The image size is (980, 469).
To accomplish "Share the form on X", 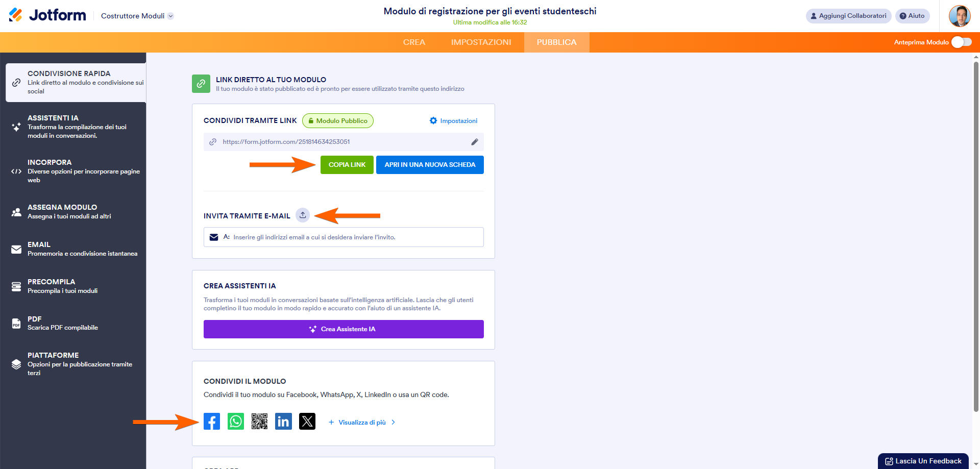I will click(x=307, y=422).
